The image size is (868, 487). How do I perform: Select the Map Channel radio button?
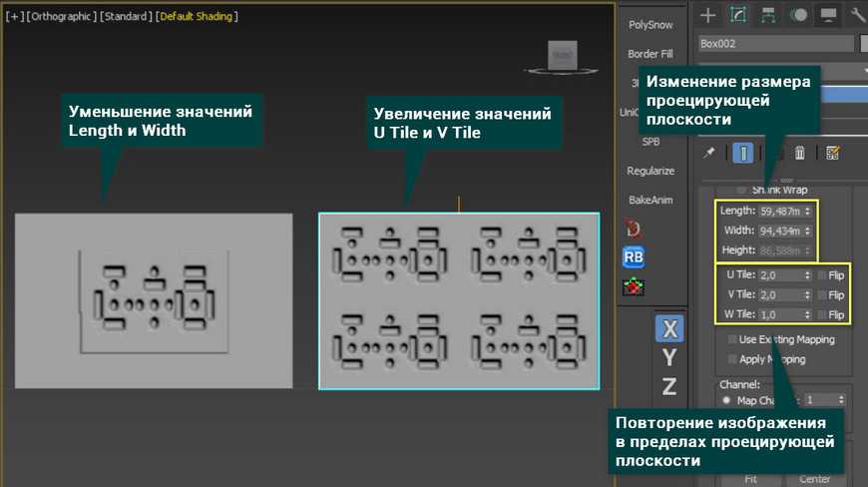coord(725,400)
